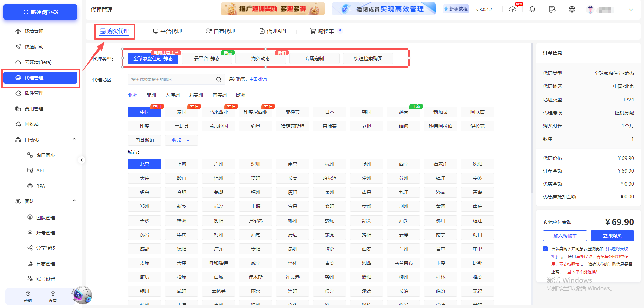Uncheck the 代理购买须知 agreement checkbox

[545, 249]
